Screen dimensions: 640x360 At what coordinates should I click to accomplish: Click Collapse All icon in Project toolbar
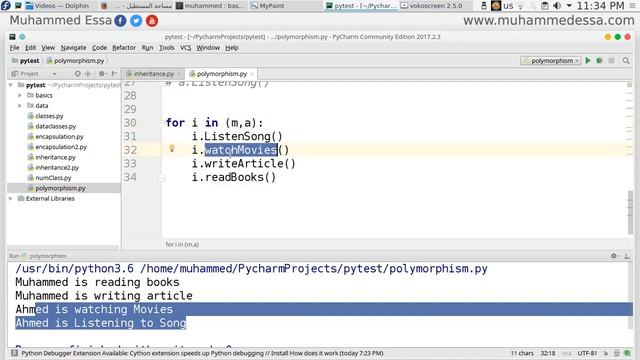coord(88,73)
